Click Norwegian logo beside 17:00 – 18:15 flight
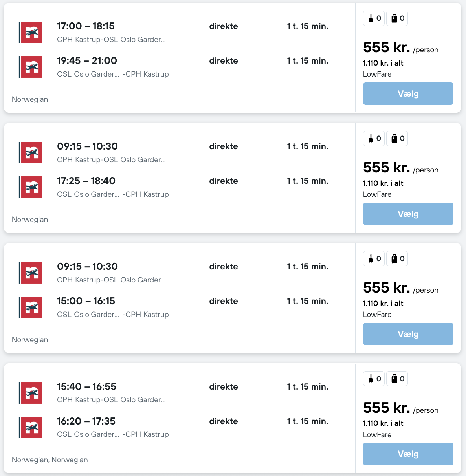Viewport: 466px width, 476px height. [x=31, y=33]
